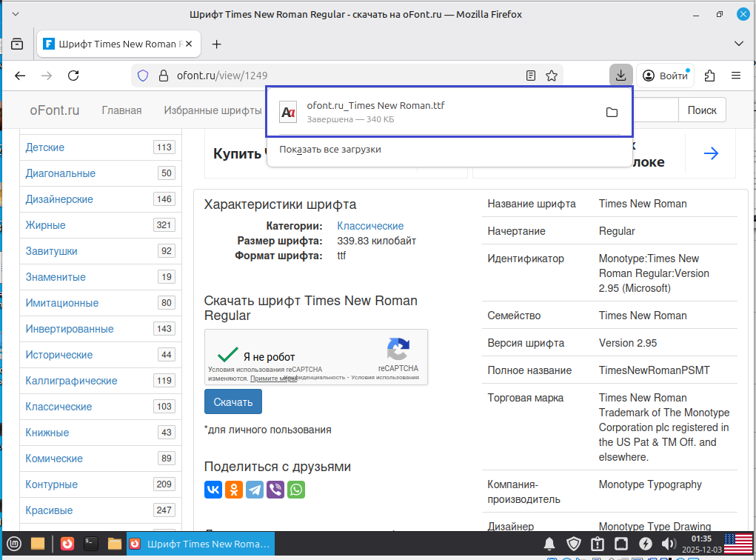Screen dimensions: 756x560
Task: Click the blue arrow on the ad banner
Action: [x=711, y=154]
